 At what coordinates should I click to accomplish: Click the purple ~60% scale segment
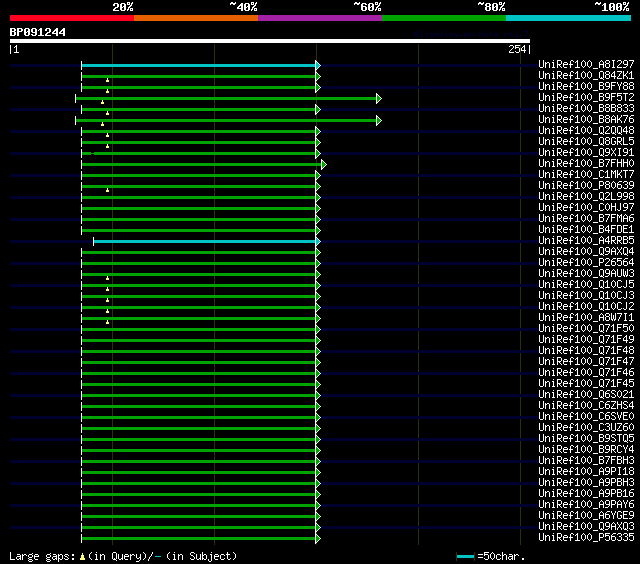click(320, 18)
